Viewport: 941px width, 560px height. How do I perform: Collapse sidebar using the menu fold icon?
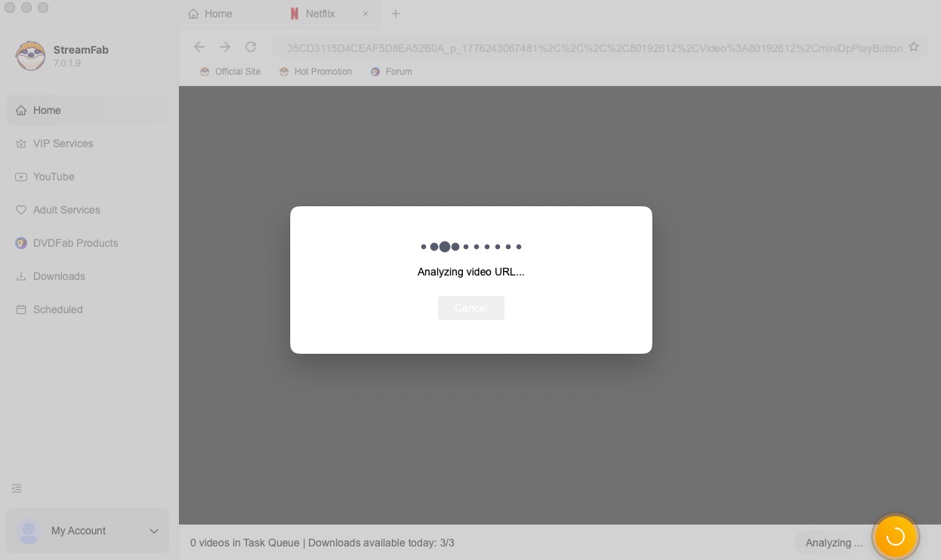[x=17, y=488]
